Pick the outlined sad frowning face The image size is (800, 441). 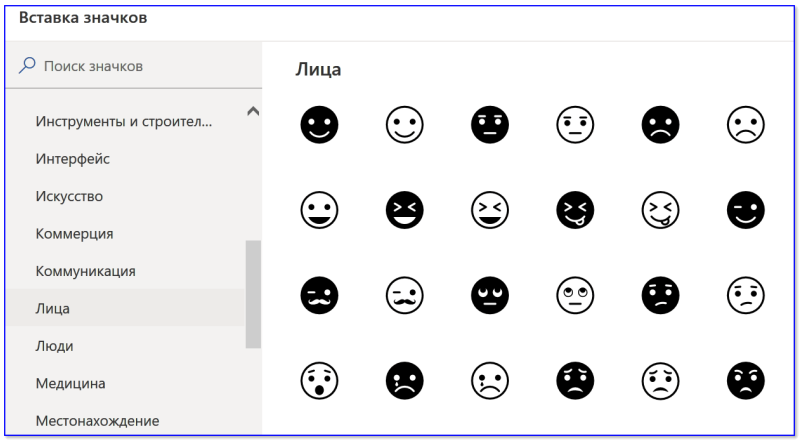coord(745,125)
